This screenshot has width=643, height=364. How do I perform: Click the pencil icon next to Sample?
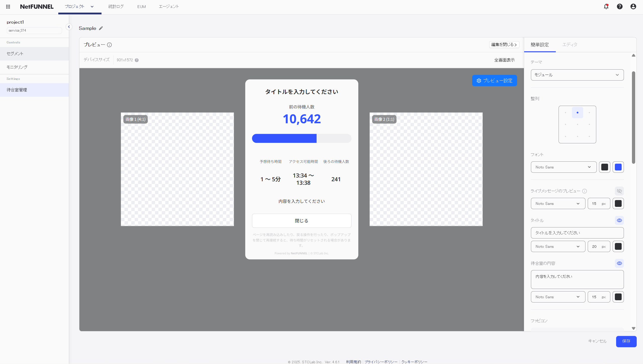pyautogui.click(x=101, y=28)
